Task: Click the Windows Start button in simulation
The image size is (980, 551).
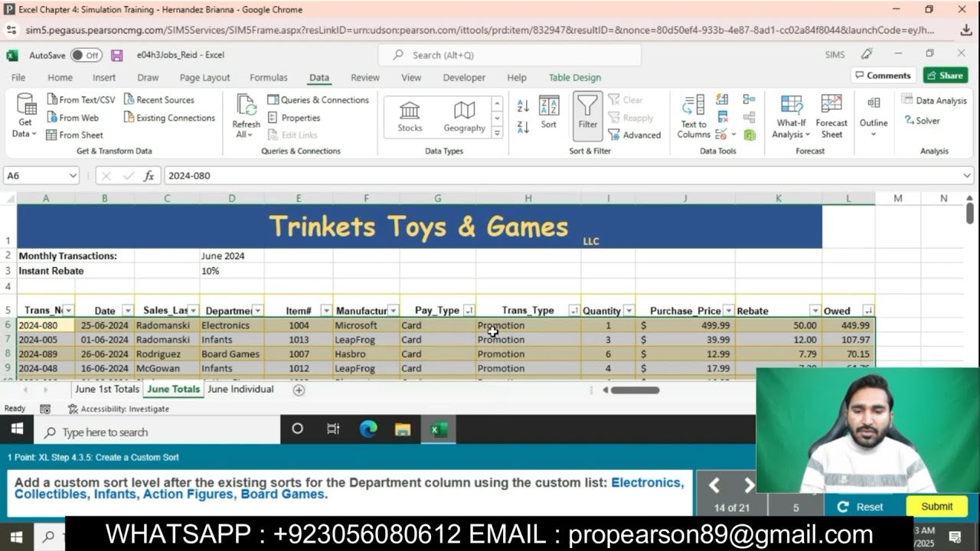Action: click(x=17, y=429)
